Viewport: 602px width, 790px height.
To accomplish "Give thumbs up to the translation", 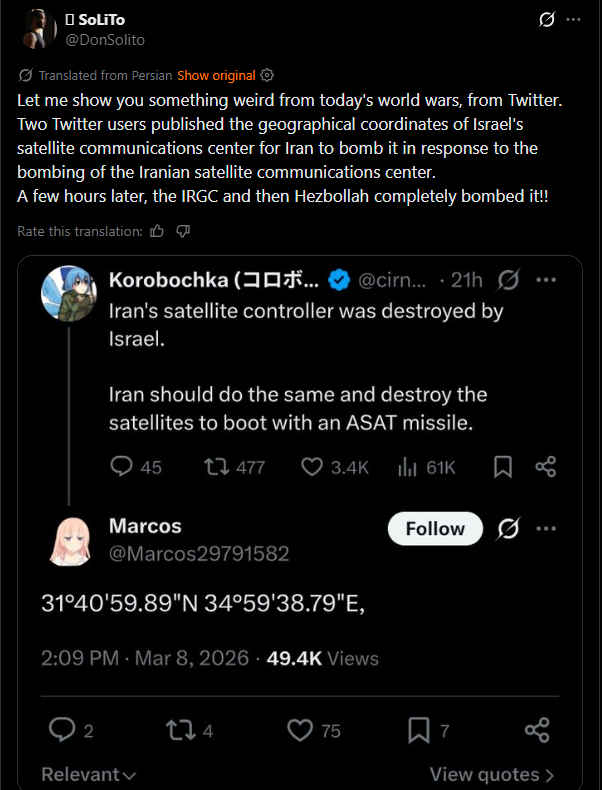I will [157, 231].
